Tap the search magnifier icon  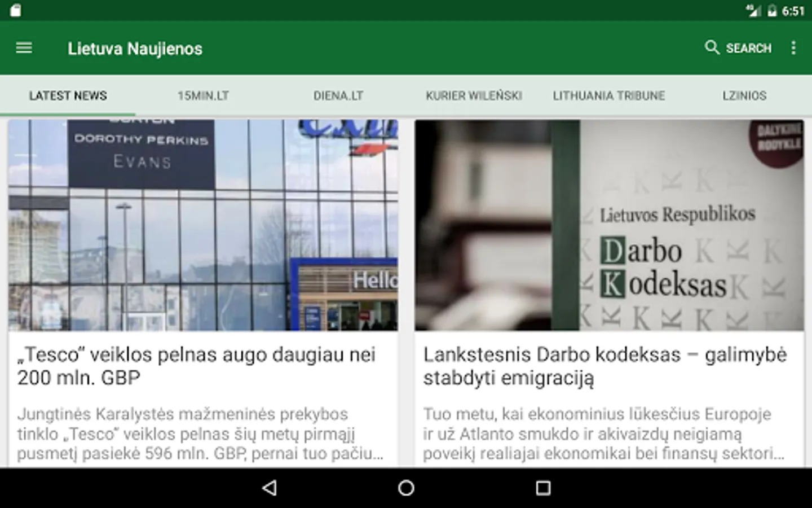[712, 47]
